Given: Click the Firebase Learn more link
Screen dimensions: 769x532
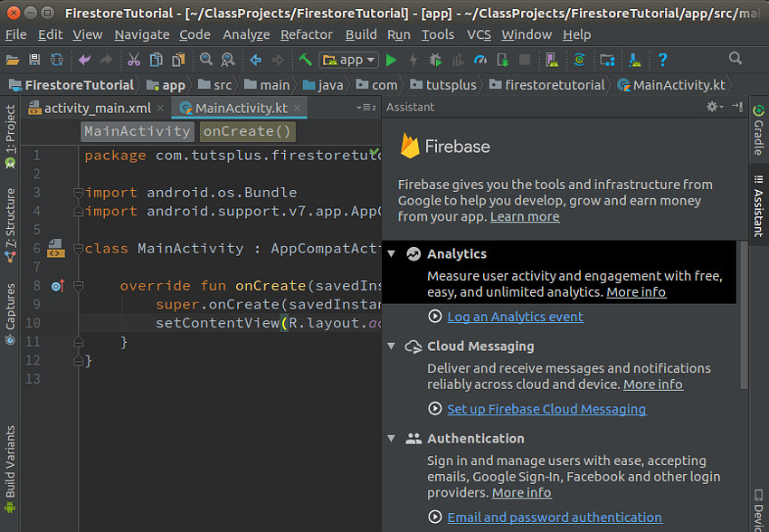Looking at the screenshot, I should tap(525, 216).
